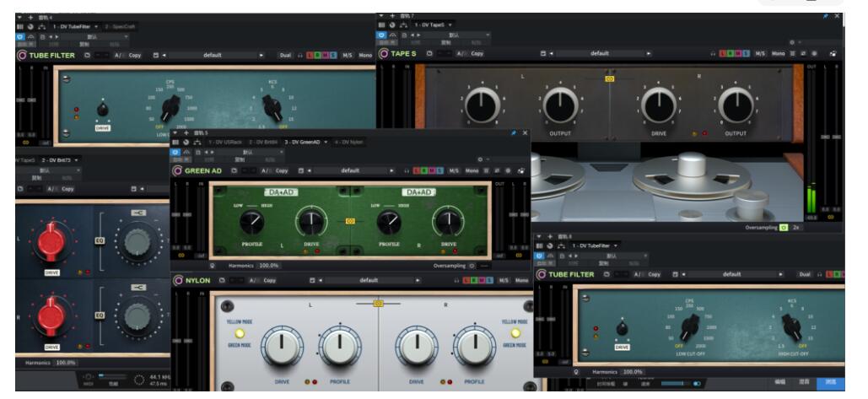This screenshot has height=399, width=868.
Task: Switch to '4 - DV Nylon' tab
Action: [348, 143]
